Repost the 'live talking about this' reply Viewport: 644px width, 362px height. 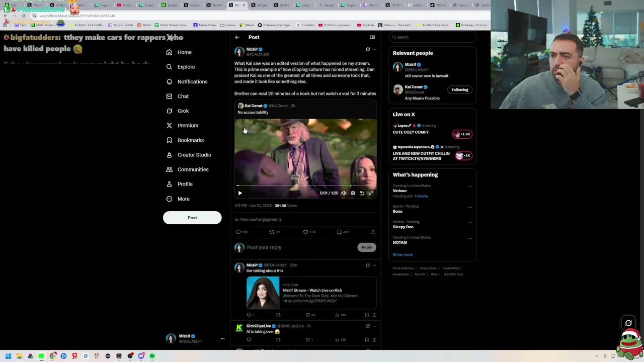(278, 315)
